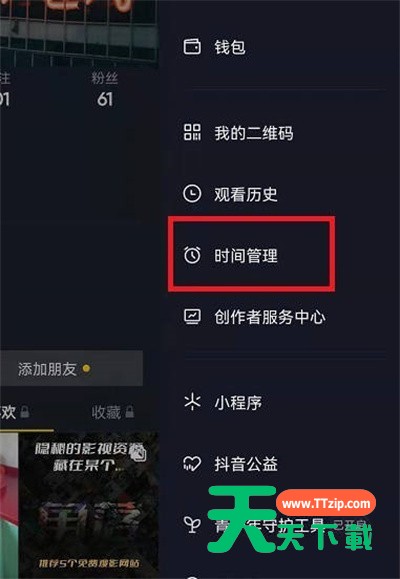Open the chart-screen icon for 创作者服务中心
This screenshot has height=579, width=400.
(192, 316)
